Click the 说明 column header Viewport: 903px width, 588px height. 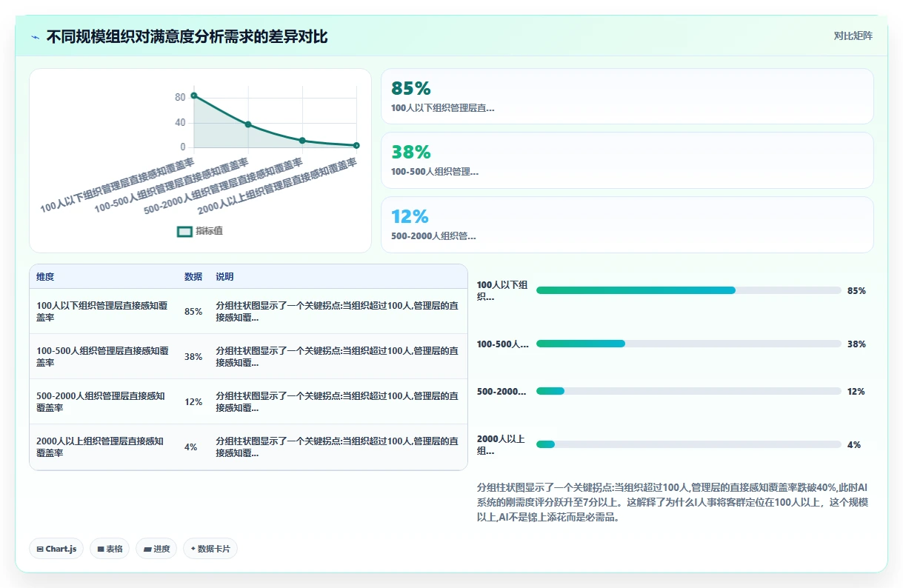(x=224, y=277)
